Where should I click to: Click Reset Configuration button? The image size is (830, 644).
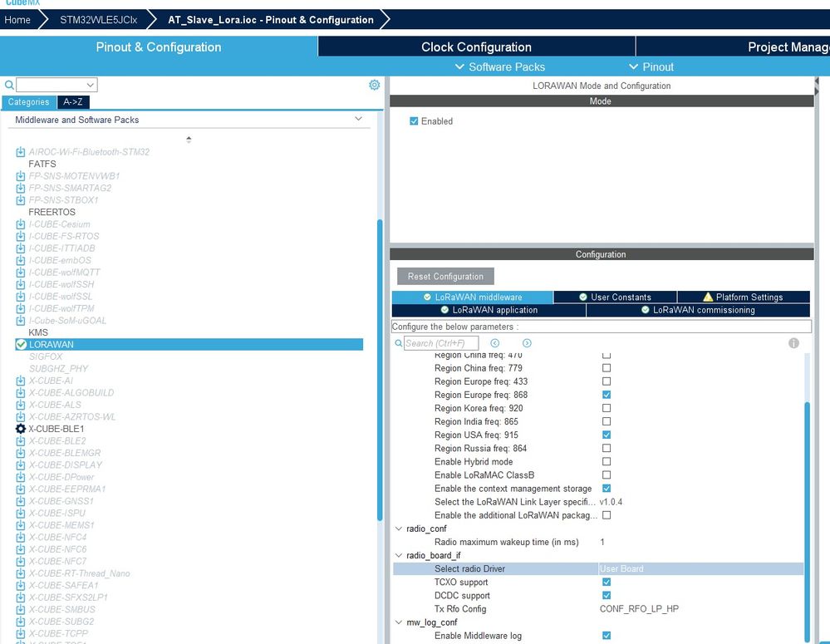click(445, 277)
